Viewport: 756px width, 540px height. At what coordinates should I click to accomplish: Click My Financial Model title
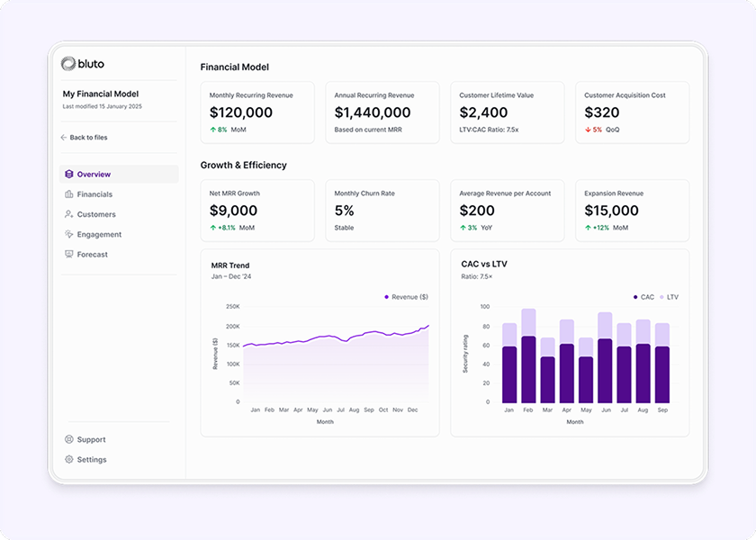click(x=101, y=94)
